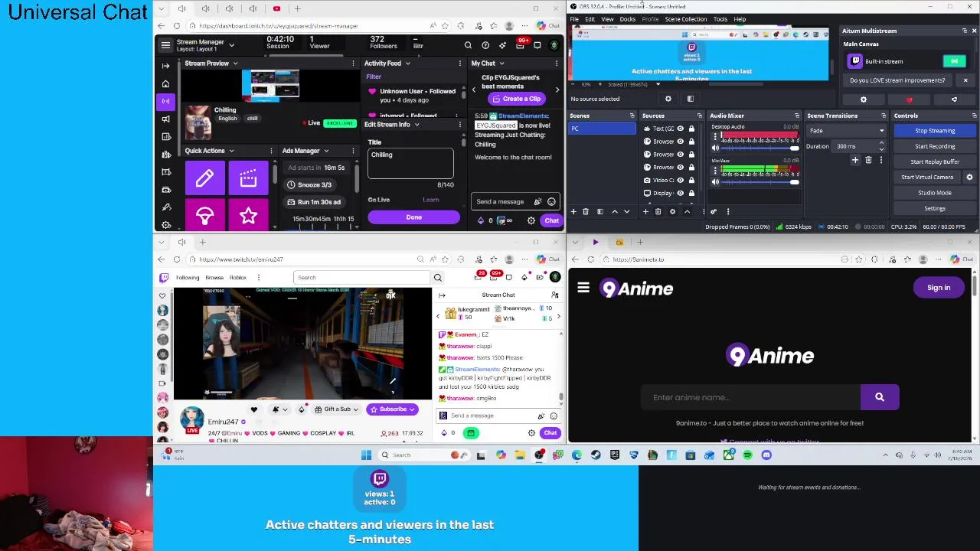Viewport: 980px width, 551px height.
Task: Click the 9Anime purple search button
Action: (880, 397)
